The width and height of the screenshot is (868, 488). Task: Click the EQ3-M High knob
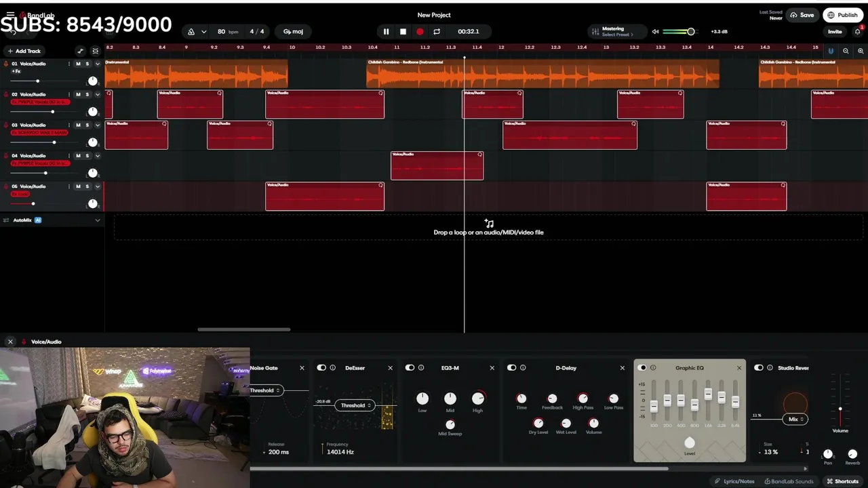coord(478,399)
